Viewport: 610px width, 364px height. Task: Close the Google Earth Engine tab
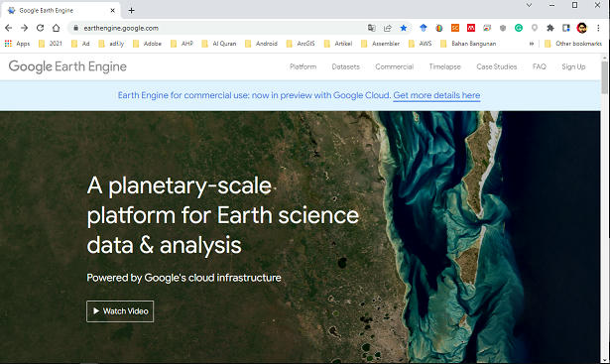point(112,11)
